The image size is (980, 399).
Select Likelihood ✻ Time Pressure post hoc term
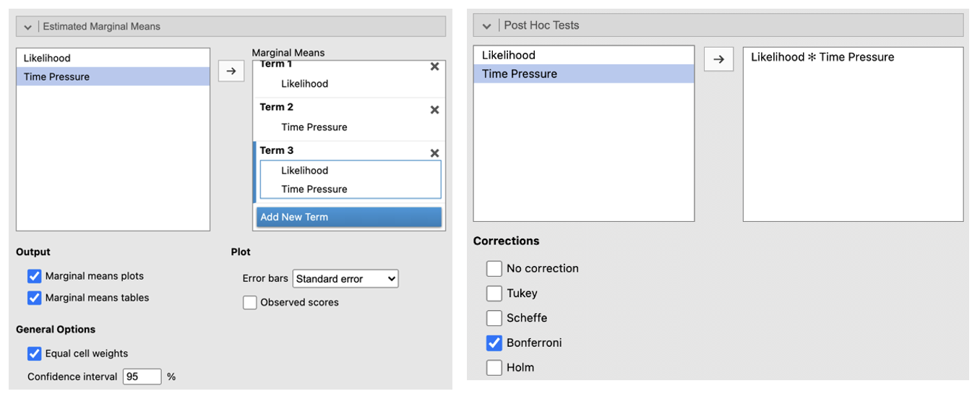[822, 57]
